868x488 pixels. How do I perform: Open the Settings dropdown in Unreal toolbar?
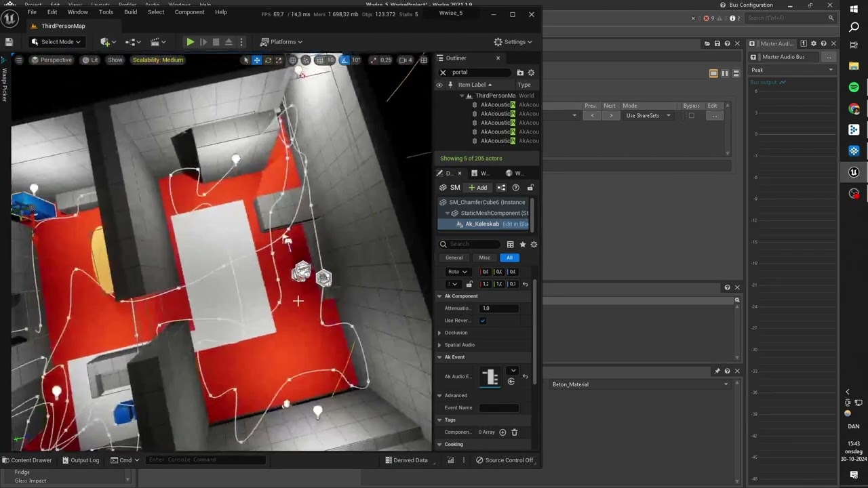point(513,42)
